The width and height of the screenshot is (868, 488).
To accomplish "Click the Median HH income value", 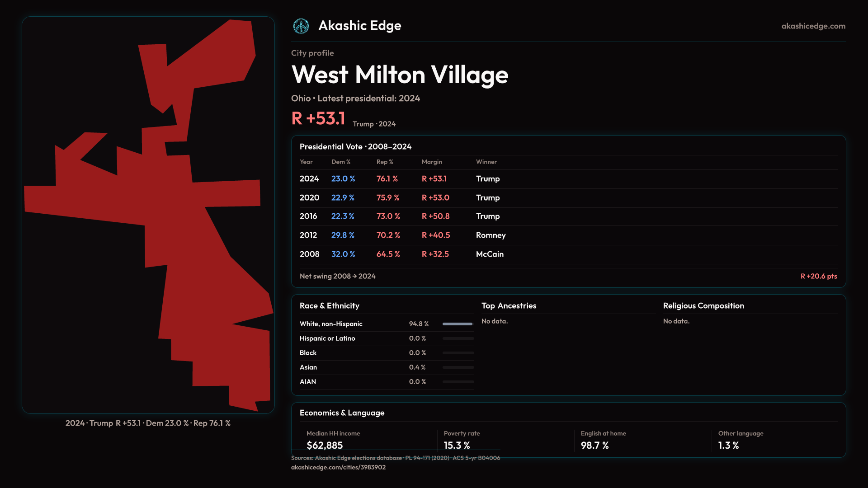I will tap(325, 446).
